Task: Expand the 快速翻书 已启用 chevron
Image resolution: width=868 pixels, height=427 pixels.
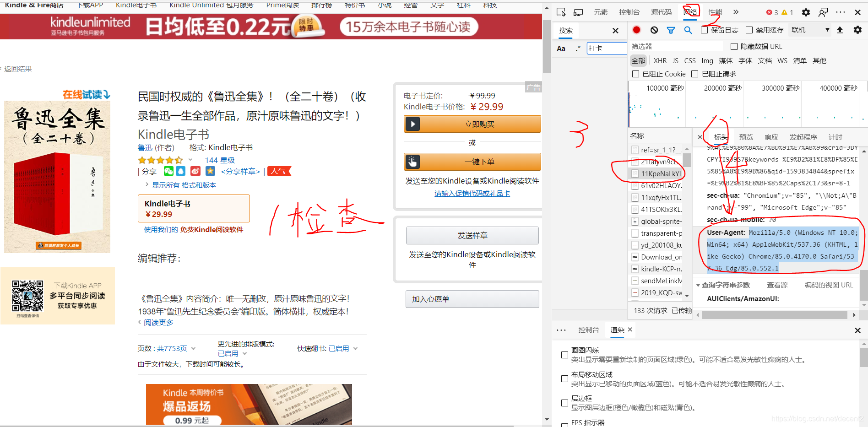Action: [355, 348]
